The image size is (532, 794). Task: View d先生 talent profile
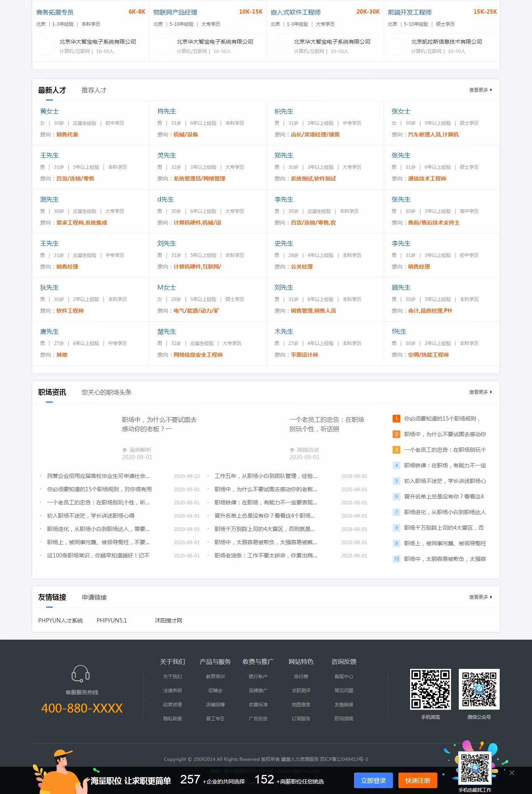tap(166, 200)
